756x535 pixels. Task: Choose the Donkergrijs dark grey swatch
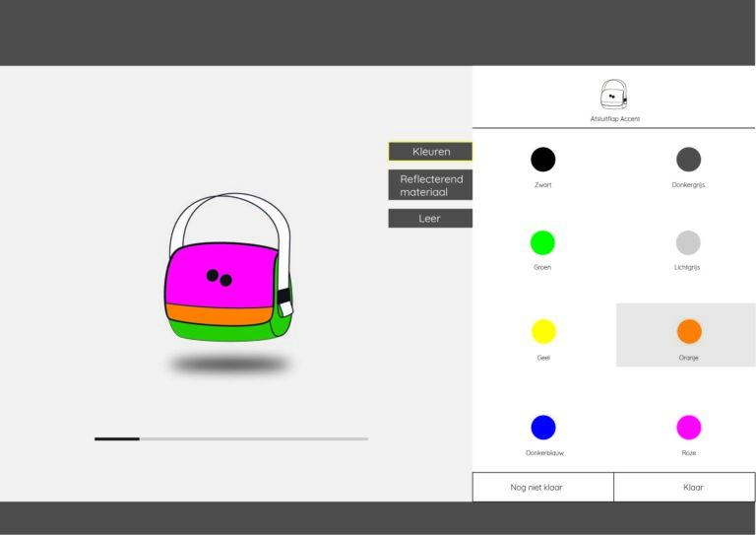688,160
